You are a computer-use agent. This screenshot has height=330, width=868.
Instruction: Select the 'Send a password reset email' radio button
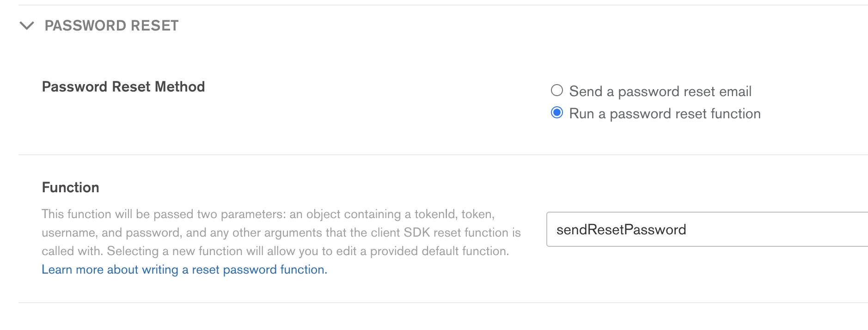[x=557, y=90]
